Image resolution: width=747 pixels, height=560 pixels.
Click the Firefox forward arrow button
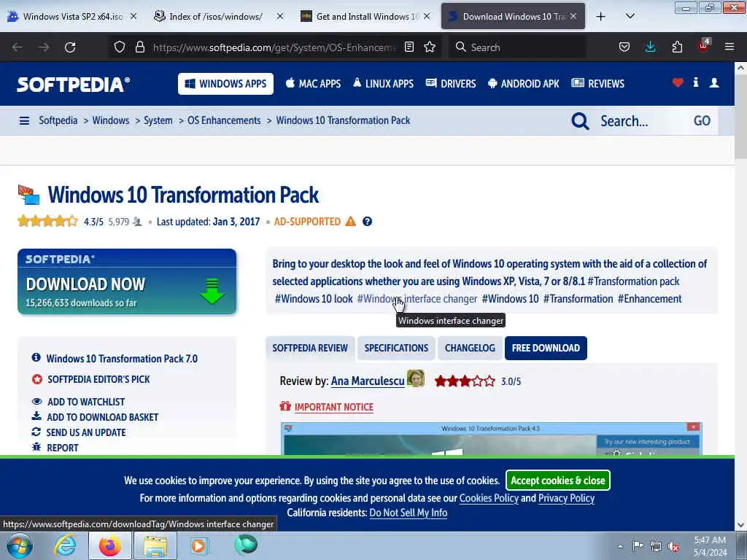(44, 47)
